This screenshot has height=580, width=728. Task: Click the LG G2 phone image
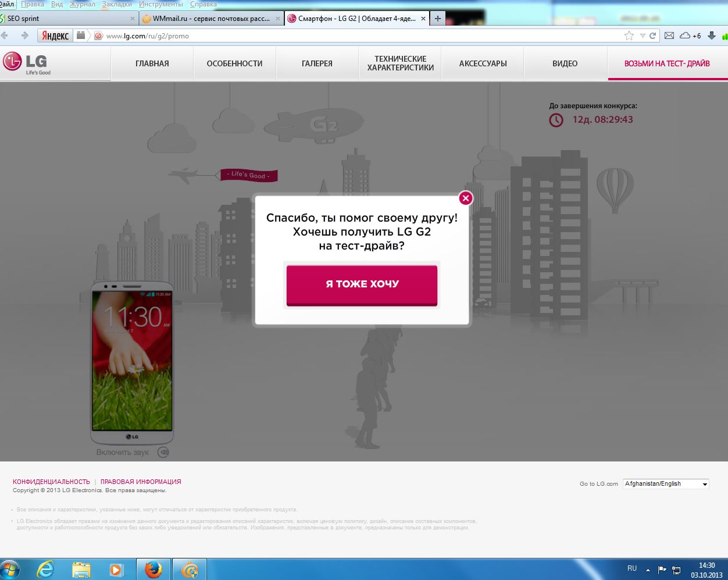tap(132, 362)
